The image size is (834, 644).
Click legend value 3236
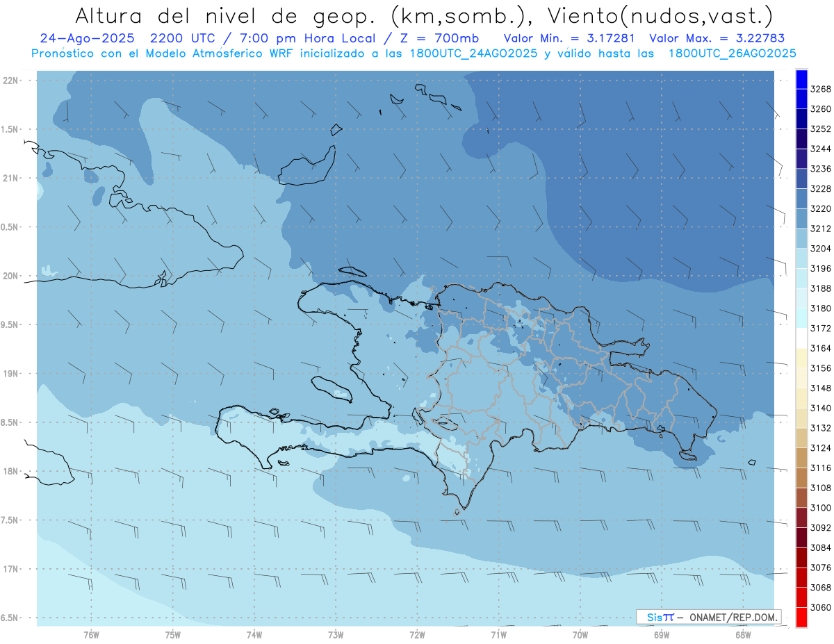[x=821, y=169]
